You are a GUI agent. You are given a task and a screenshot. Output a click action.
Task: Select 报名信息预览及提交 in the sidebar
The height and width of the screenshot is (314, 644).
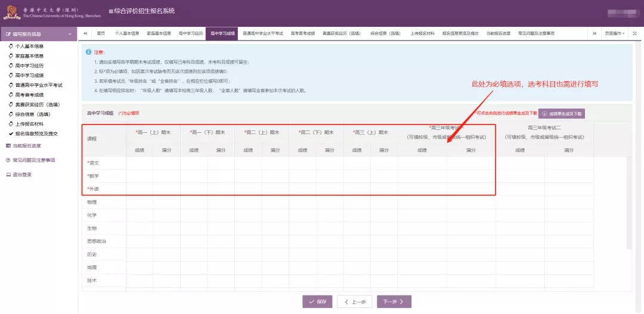(36, 133)
